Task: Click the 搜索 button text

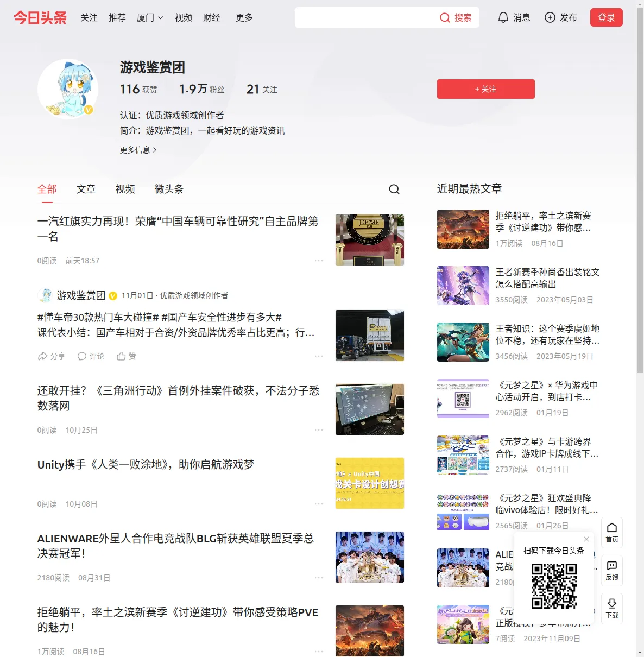Action: [463, 18]
